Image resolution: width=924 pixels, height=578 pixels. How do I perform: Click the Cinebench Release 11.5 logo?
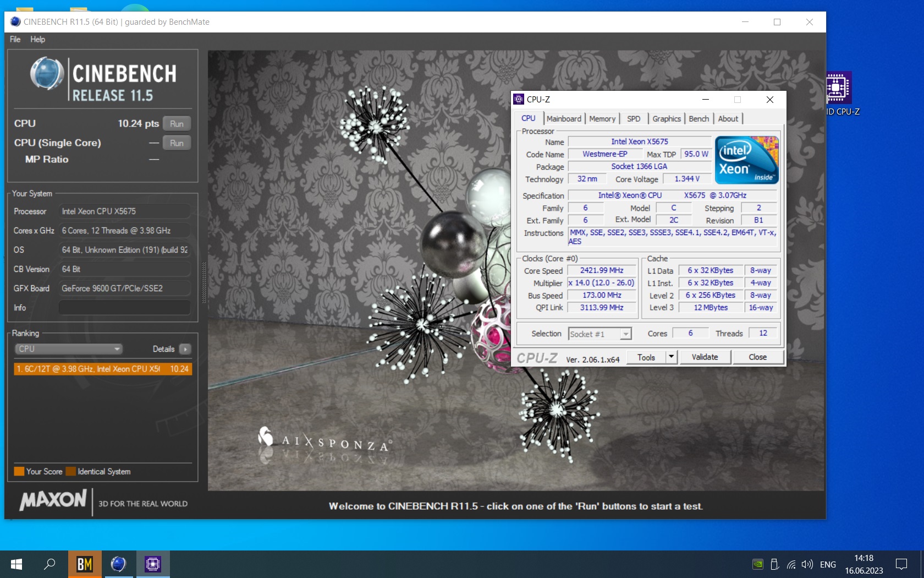pos(103,80)
